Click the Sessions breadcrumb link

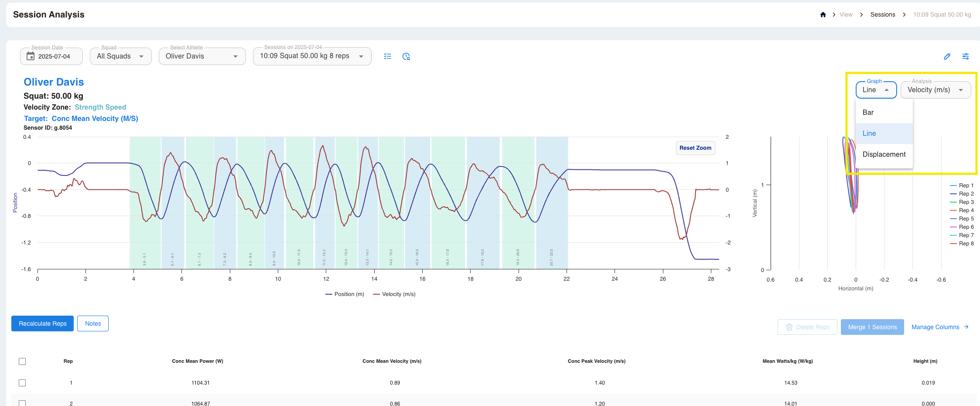click(x=883, y=14)
